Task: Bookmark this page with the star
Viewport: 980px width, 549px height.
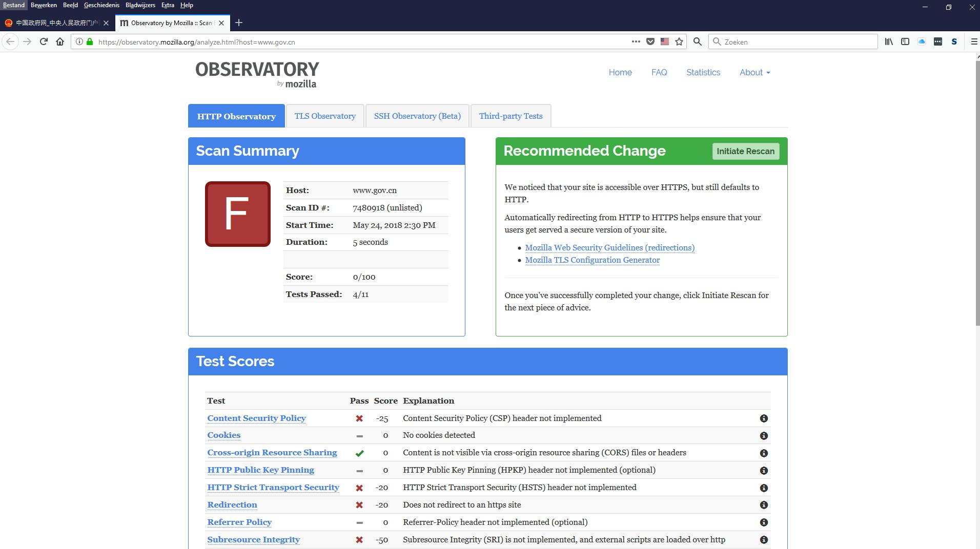Action: (x=679, y=42)
